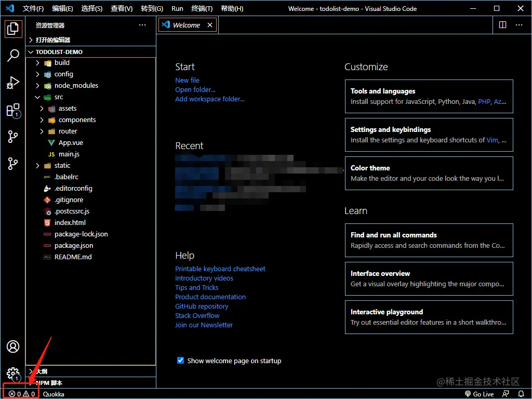Open the Manage gear icon
This screenshot has height=399, width=532.
coord(13,373)
